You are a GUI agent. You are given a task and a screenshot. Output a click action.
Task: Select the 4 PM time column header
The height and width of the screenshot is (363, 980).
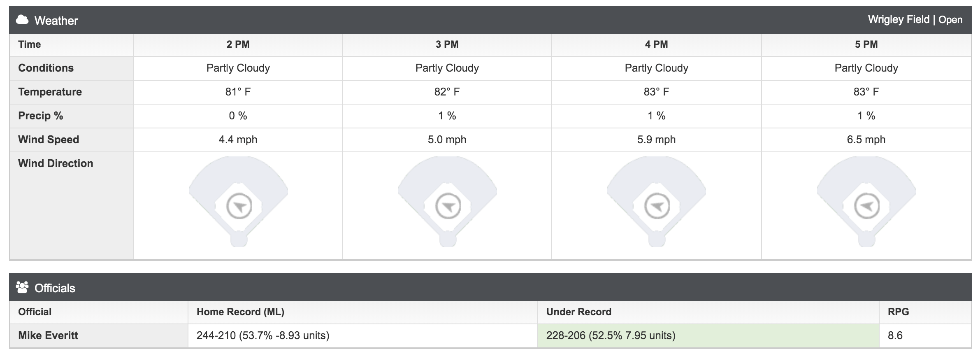pyautogui.click(x=656, y=44)
